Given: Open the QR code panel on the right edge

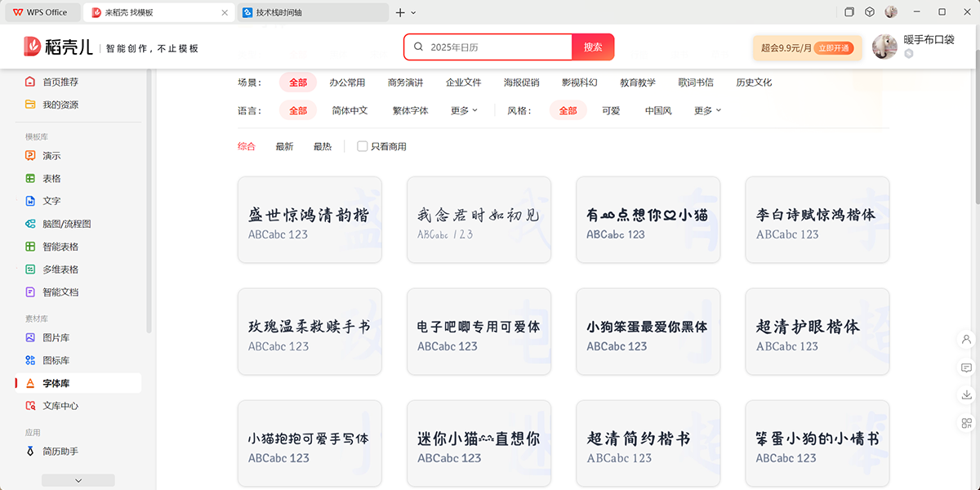Looking at the screenshot, I should [964, 424].
